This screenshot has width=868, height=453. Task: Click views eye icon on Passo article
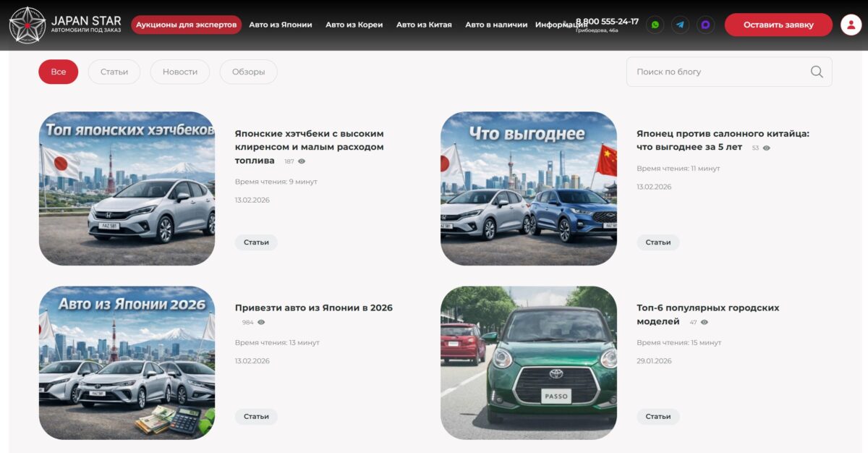point(705,322)
